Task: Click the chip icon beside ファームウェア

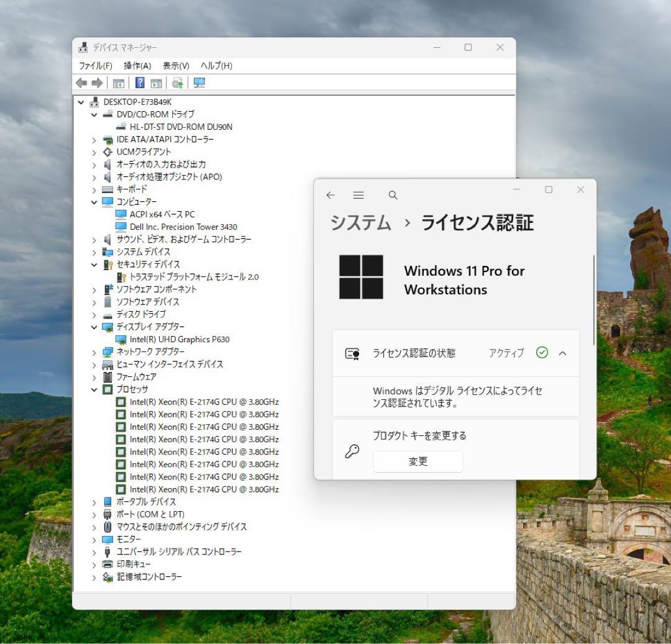Action: [x=107, y=377]
